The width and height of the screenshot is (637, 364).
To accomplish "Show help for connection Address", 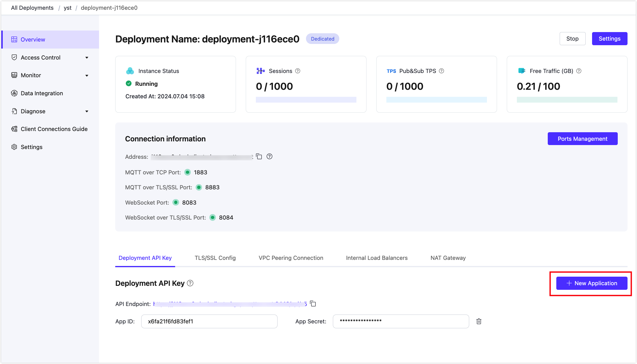I will pos(269,156).
